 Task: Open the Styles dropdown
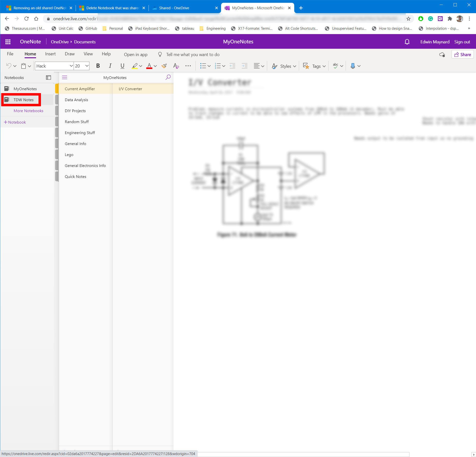(284, 66)
